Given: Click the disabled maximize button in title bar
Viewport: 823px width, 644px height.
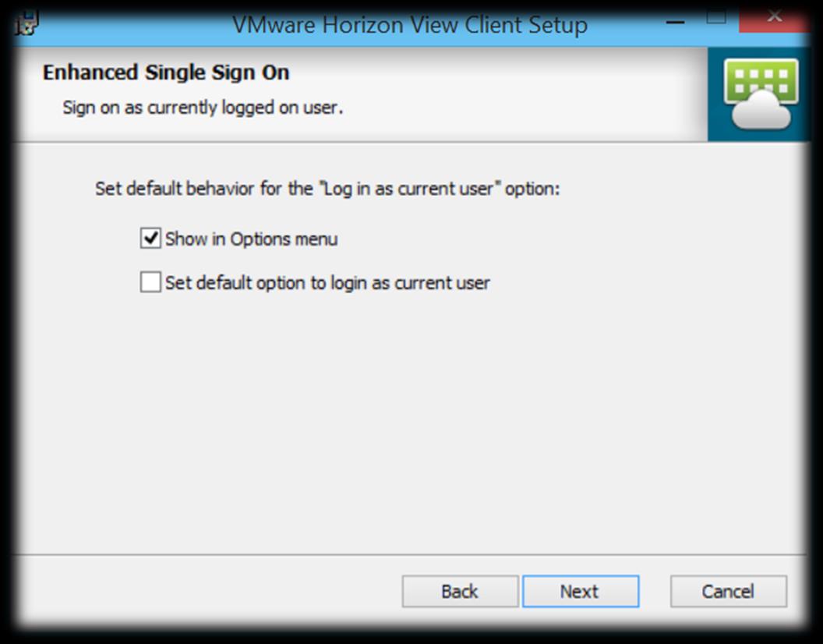Looking at the screenshot, I should tap(716, 17).
